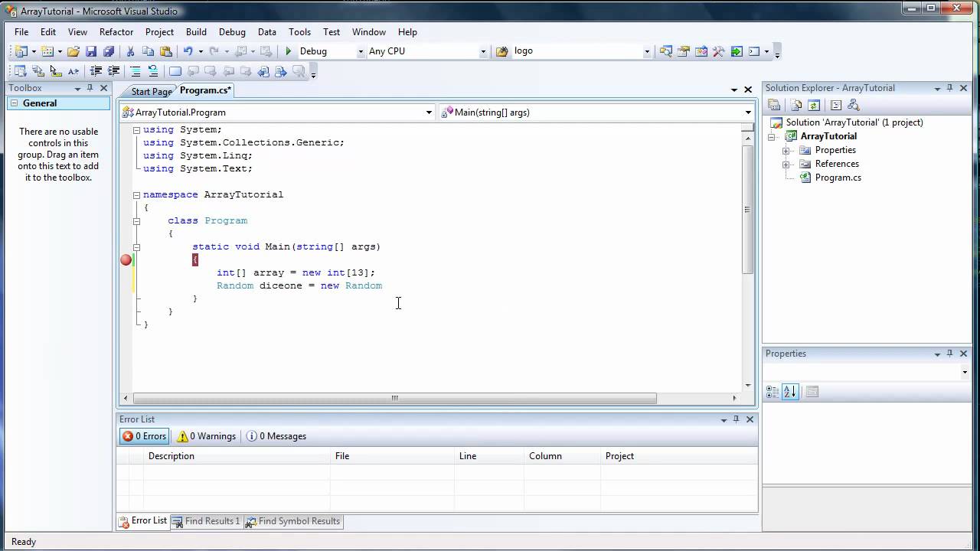Click the Open File folder icon
Screen dimensions: 980x551
coord(73,51)
